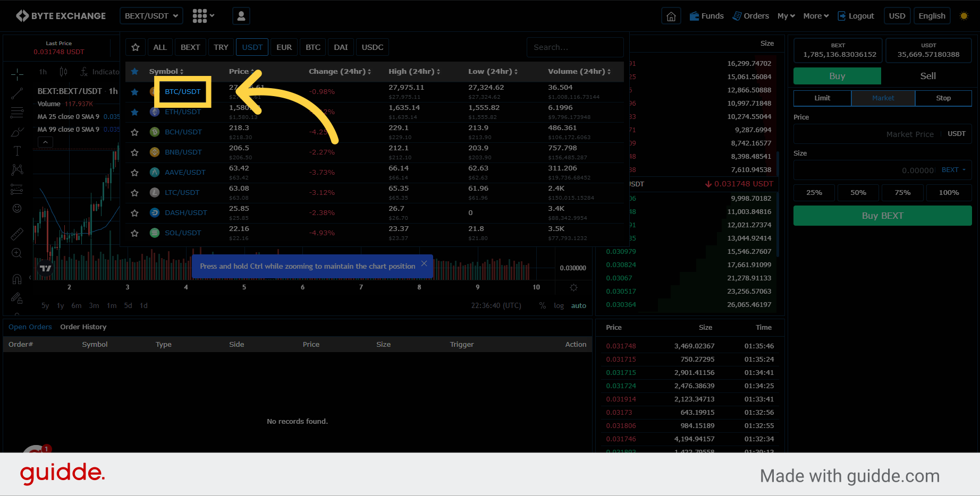Switch to the Sell side

[928, 76]
